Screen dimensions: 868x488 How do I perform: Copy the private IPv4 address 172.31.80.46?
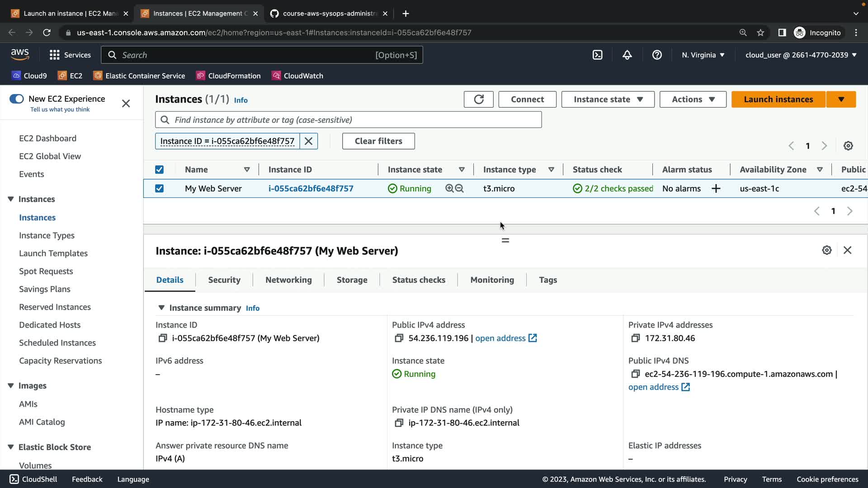(x=635, y=338)
